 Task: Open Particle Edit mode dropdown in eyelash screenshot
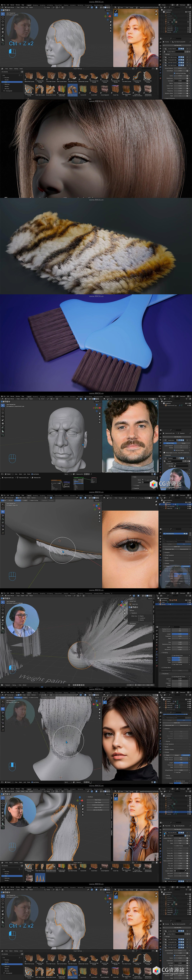click(x=10, y=498)
